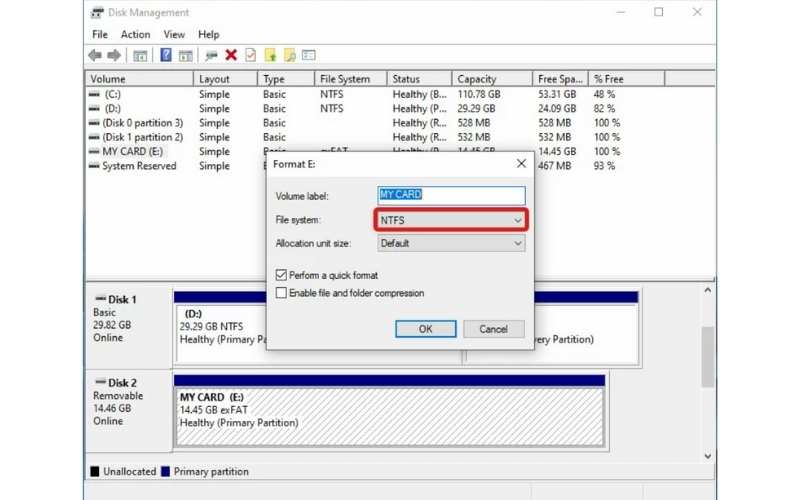Click the Volume label input field
Image resolution: width=800 pixels, height=500 pixels.
click(451, 195)
